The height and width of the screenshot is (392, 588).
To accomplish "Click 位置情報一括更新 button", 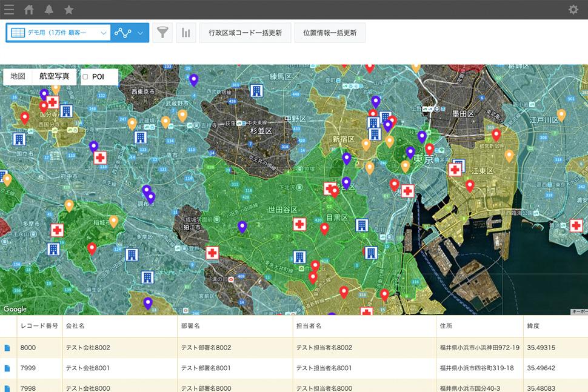I will (x=330, y=33).
